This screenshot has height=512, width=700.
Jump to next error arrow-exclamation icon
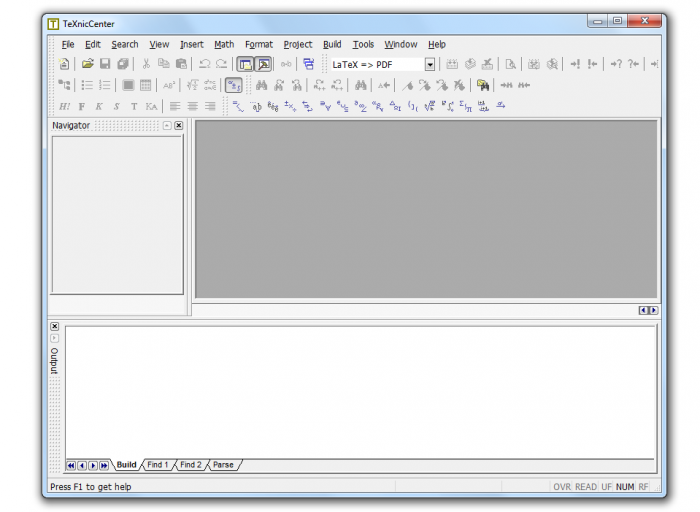pos(575,64)
